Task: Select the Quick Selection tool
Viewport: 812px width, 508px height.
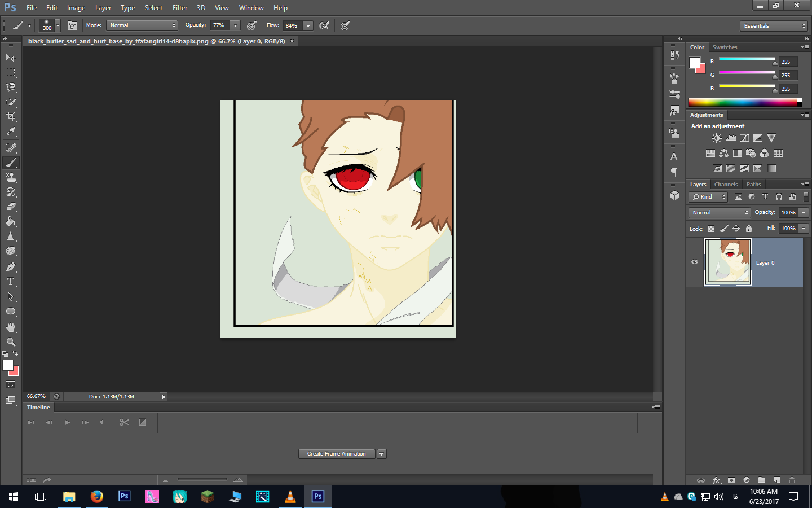Action: pyautogui.click(x=11, y=102)
